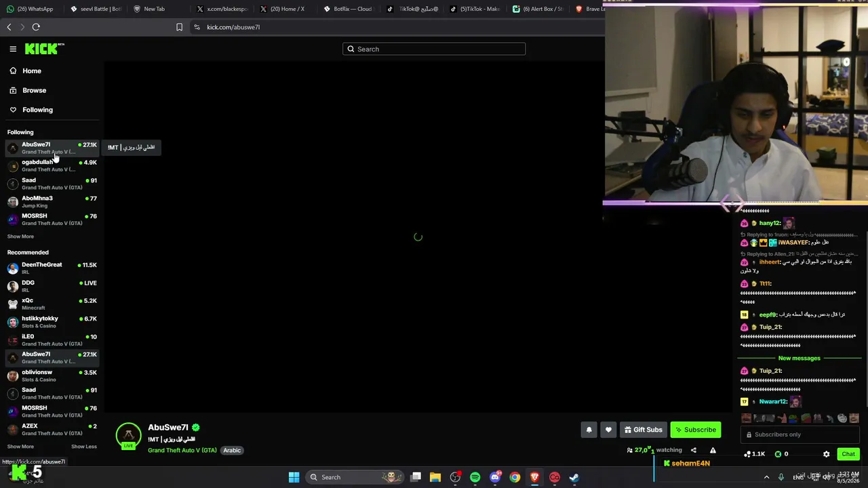Bookmark this page icon
868x488 pixels.
click(x=179, y=27)
